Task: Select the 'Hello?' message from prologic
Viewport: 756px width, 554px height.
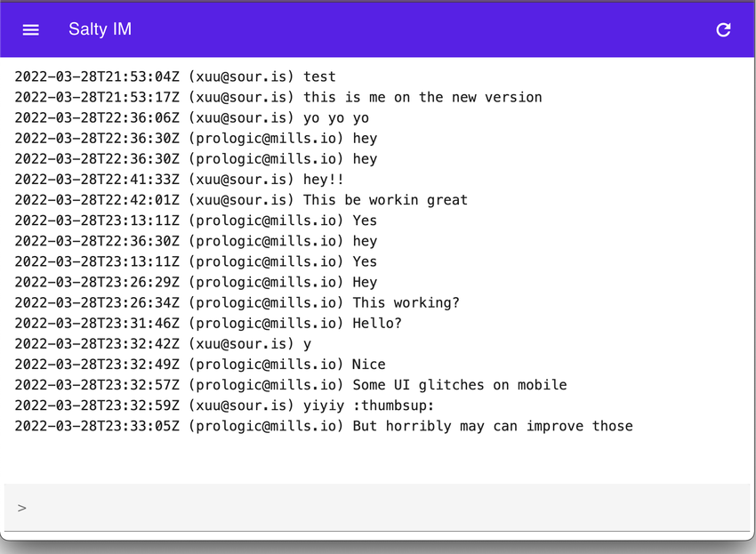Action: click(208, 323)
